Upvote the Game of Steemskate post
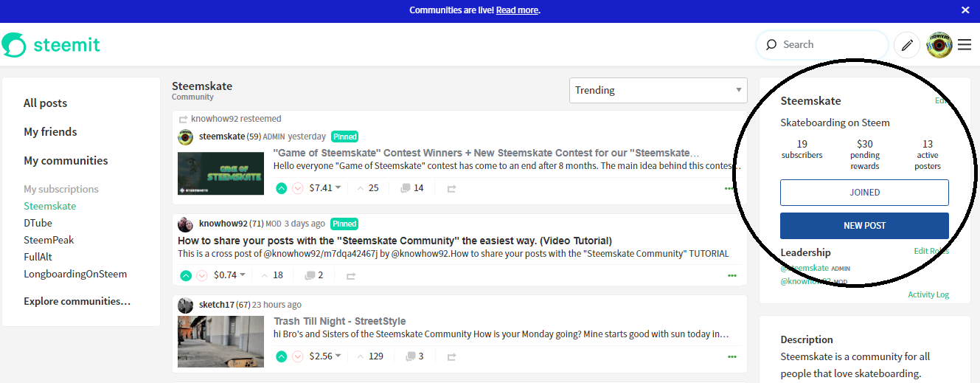 (x=281, y=188)
